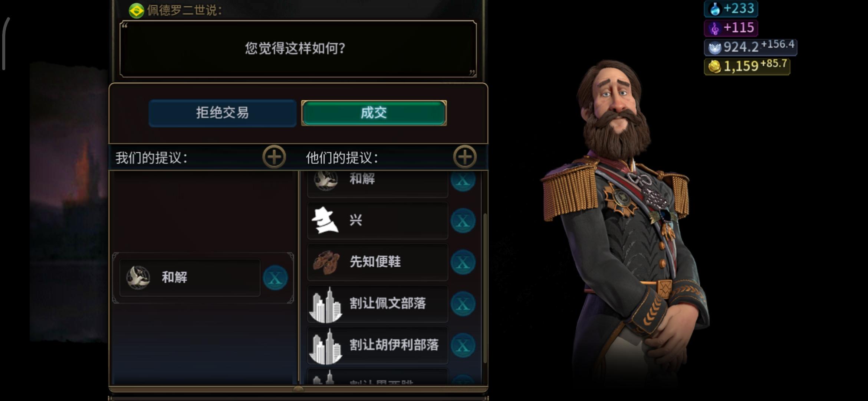Select city icon for 割让佩文部落
The width and height of the screenshot is (868, 401).
click(325, 305)
